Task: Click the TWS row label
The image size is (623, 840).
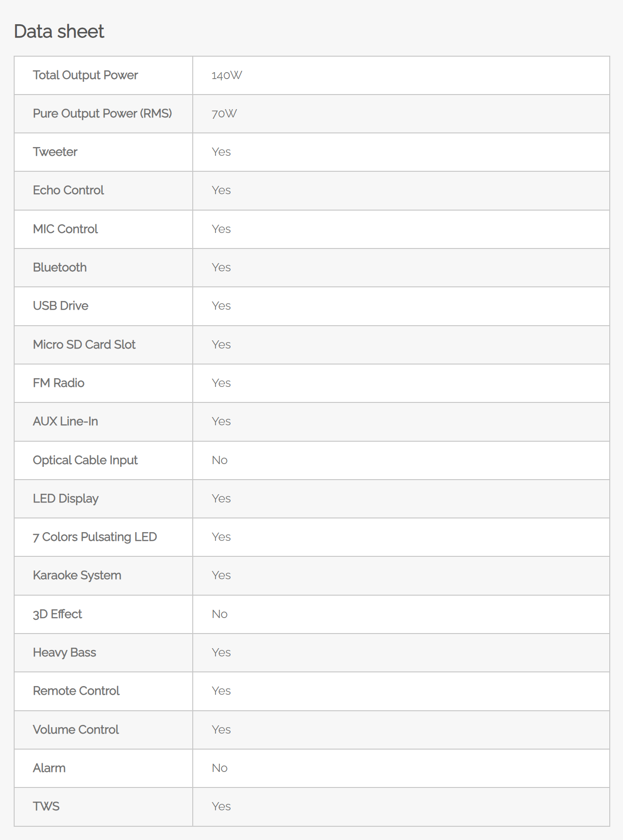Action: click(46, 806)
